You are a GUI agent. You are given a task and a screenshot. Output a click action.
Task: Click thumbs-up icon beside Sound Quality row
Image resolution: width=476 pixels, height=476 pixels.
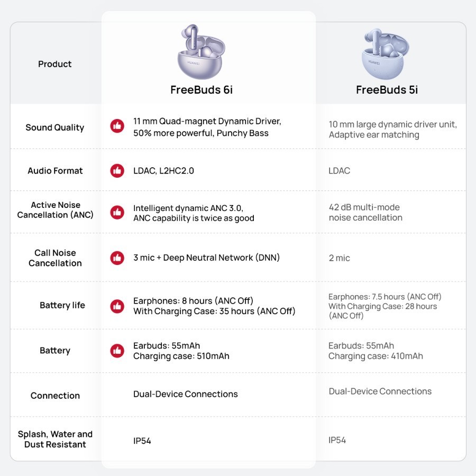click(x=117, y=126)
